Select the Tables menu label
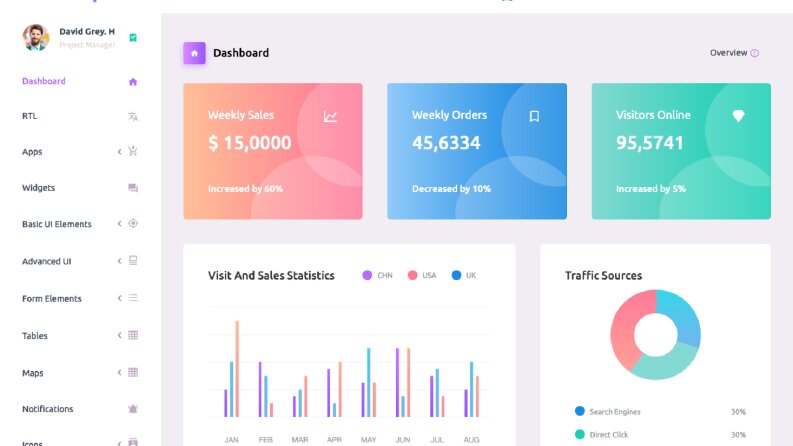The width and height of the screenshot is (793, 446). coord(35,336)
